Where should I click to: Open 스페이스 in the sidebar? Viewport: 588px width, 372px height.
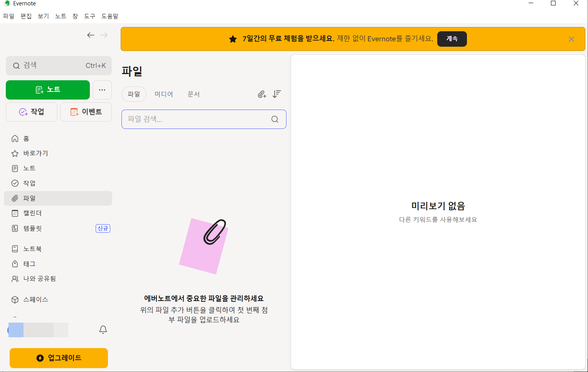58,299
